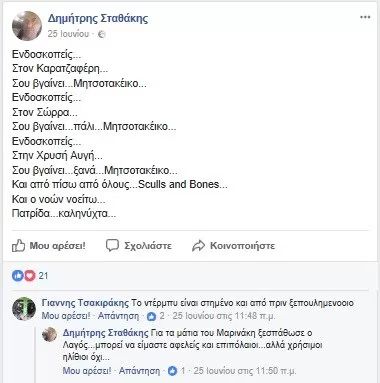Click the share arrow icon
This screenshot has height=383, width=380.
click(198, 246)
